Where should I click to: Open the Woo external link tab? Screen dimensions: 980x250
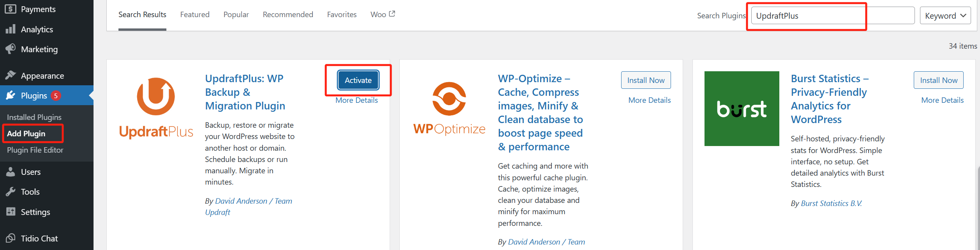383,15
